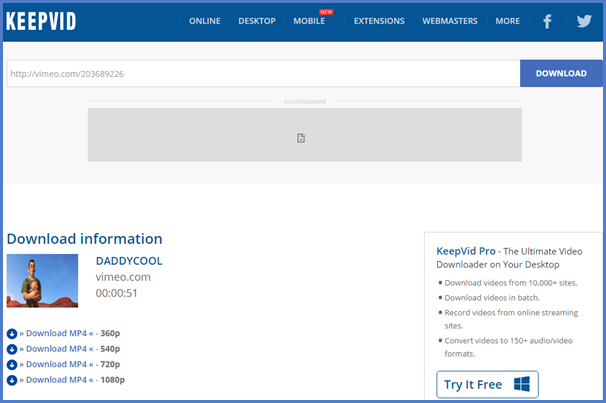Click Download MP4 link for 540p
The image size is (606, 403).
(x=56, y=349)
